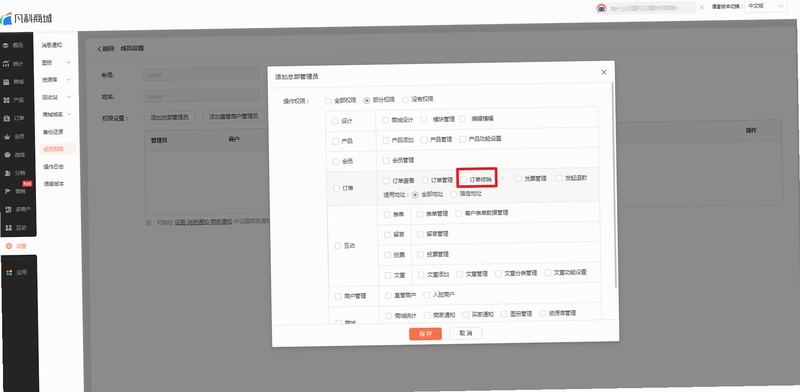Check the 设计 category checkbox
Viewport: 800px width, 392px height.
coord(335,121)
